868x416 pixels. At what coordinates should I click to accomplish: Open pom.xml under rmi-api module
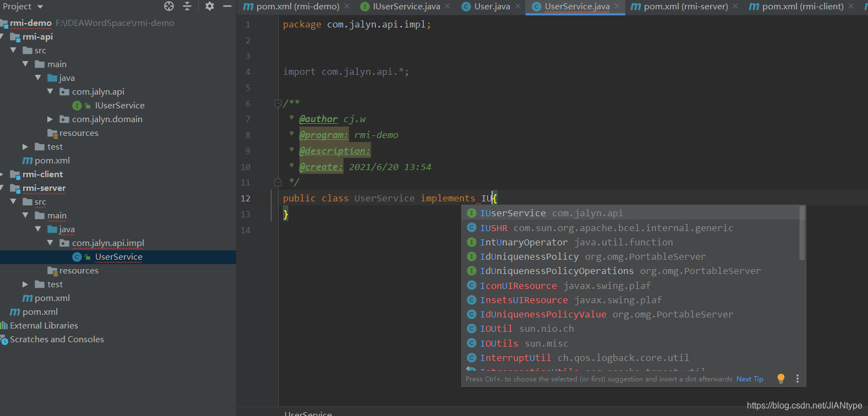coord(52,160)
